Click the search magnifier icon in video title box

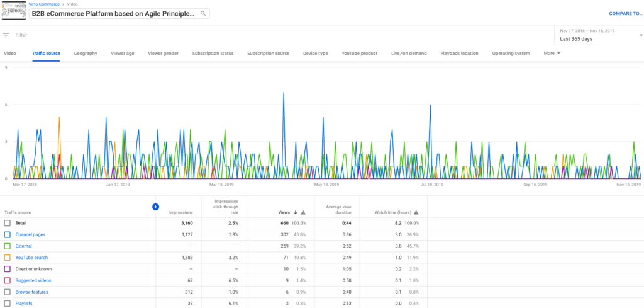(x=203, y=14)
